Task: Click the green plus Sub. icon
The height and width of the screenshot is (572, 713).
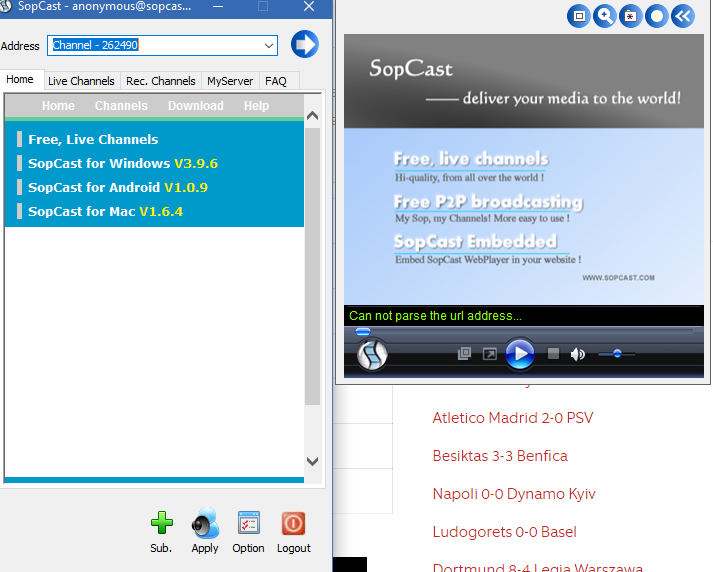Action: click(x=161, y=523)
